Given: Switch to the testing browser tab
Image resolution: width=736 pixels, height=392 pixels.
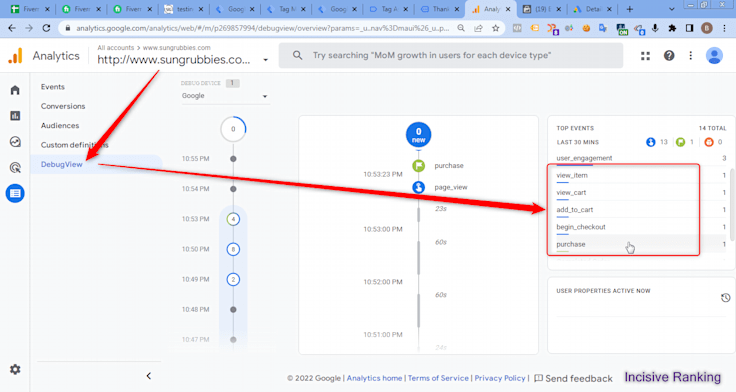Looking at the screenshot, I should [184, 9].
